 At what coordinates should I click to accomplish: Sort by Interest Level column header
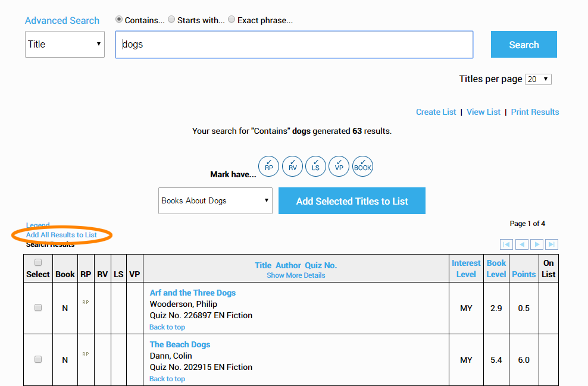[466, 269]
